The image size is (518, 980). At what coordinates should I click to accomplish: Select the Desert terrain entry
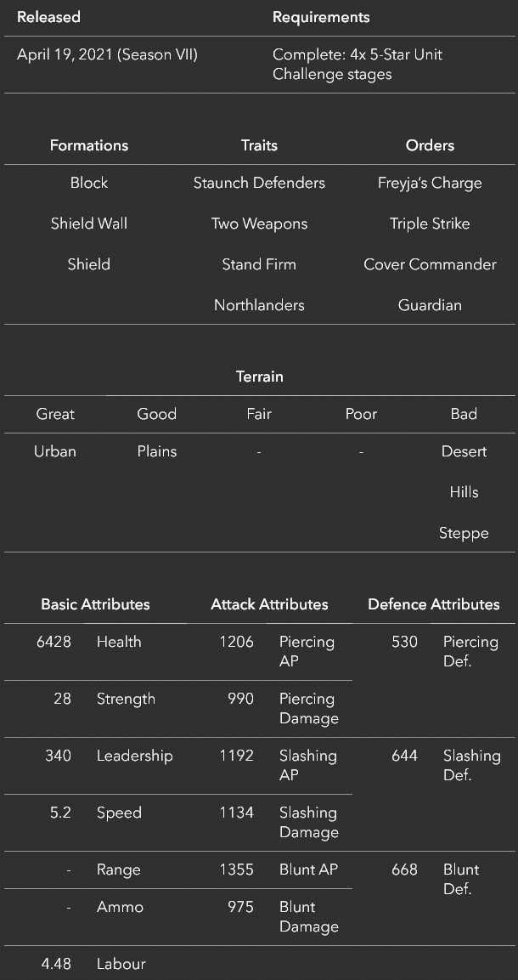[464, 451]
